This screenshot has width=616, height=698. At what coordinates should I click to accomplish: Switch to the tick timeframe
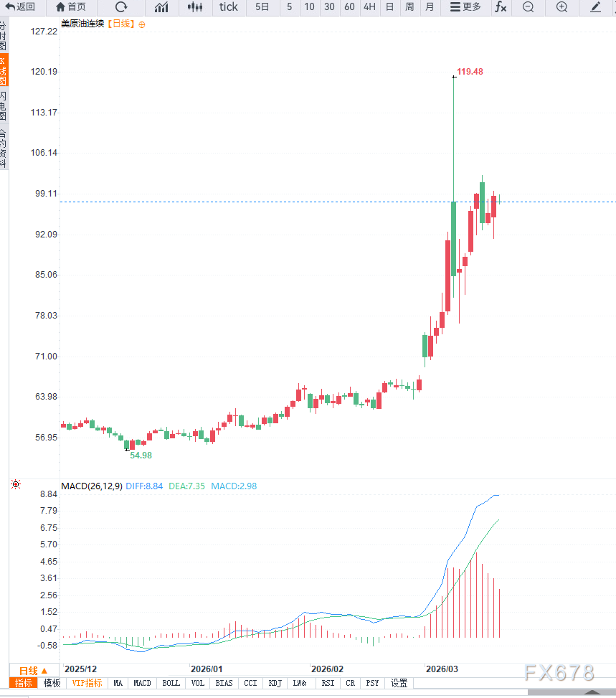[x=229, y=7]
